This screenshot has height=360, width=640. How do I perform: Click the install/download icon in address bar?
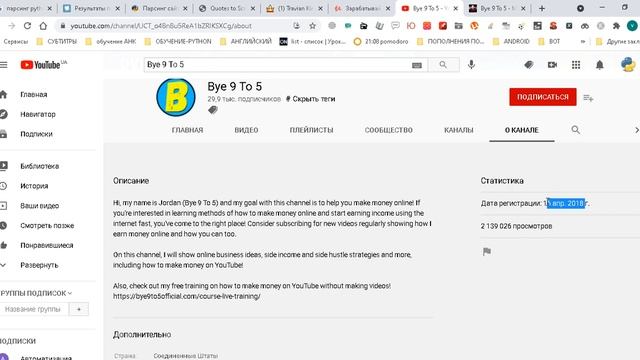(296, 26)
